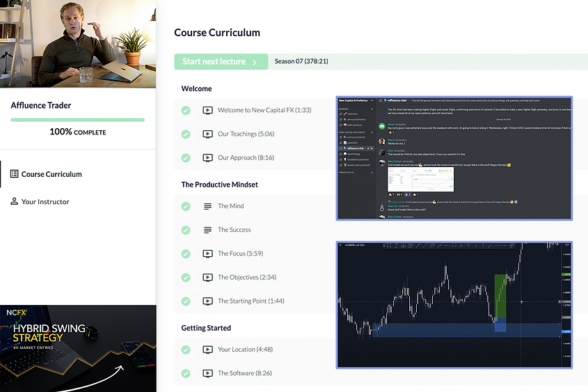
Task: Click video icon beside The Software
Action: (208, 373)
